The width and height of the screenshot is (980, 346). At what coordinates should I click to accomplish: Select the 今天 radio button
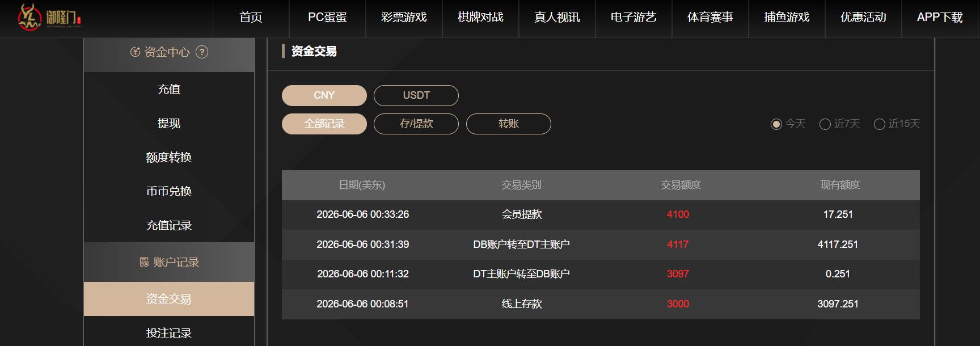[x=776, y=124]
